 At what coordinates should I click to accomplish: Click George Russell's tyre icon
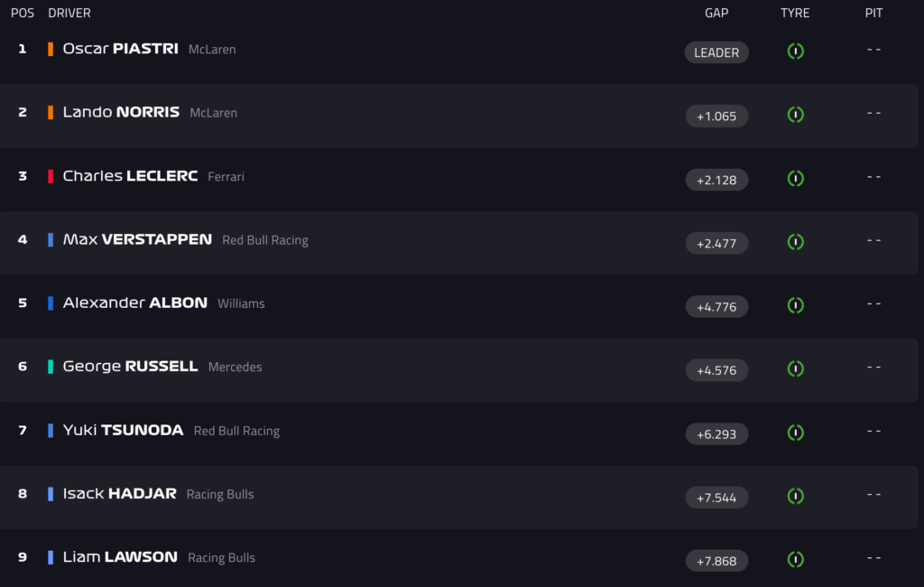[795, 369]
